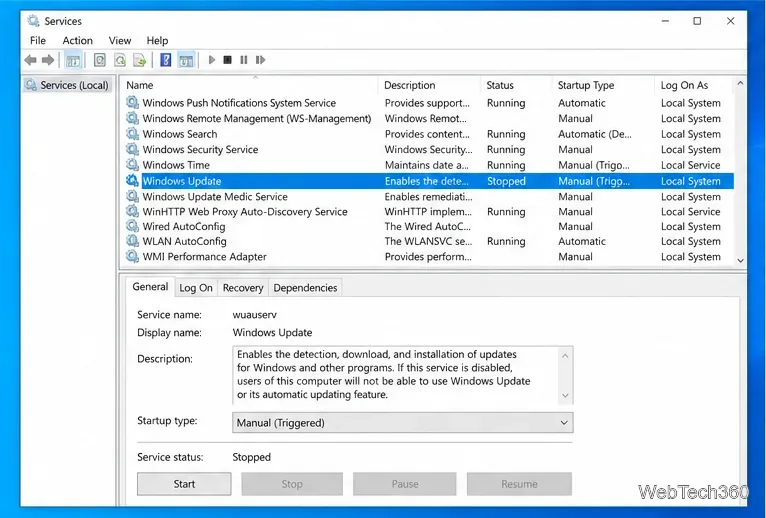Click the Stop Service square icon
The width and height of the screenshot is (766, 518).
227,60
